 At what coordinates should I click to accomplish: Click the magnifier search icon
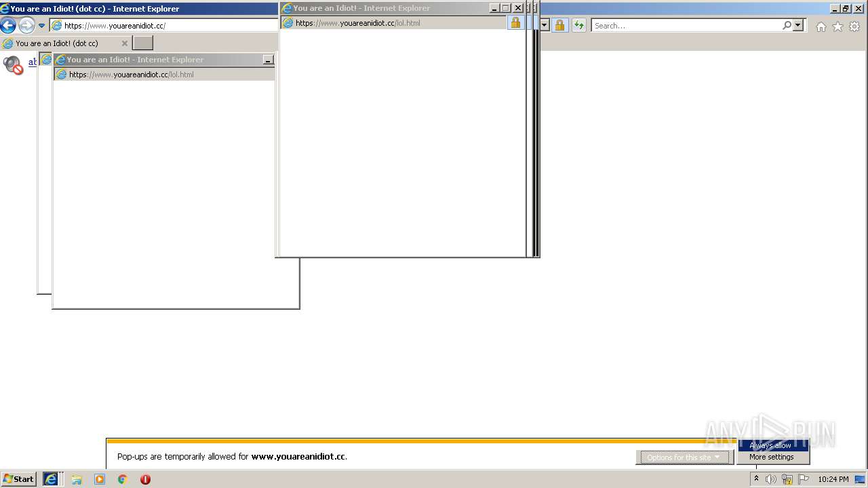(787, 25)
